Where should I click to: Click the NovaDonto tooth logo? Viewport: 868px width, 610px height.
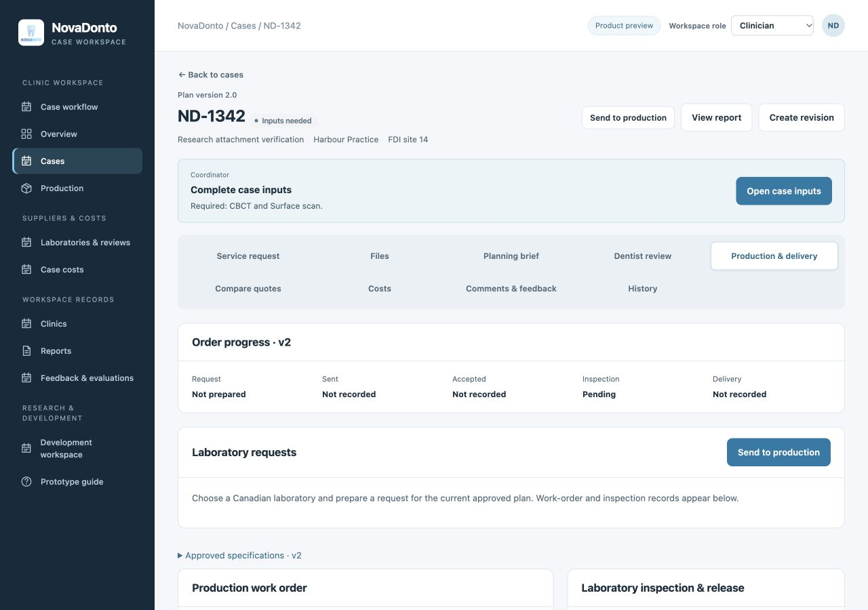[x=31, y=33]
